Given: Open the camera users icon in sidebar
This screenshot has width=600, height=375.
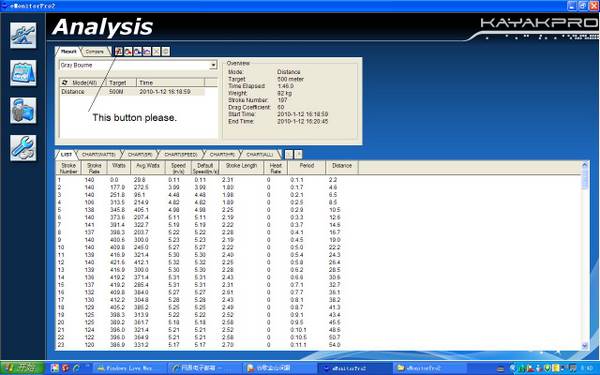Looking at the screenshot, I should click(23, 110).
